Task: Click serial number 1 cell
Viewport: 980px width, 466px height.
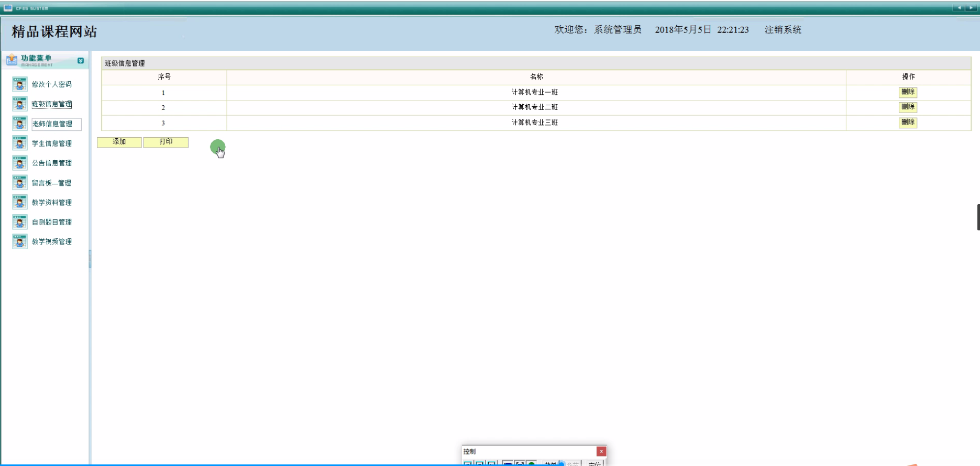Action: tap(164, 93)
